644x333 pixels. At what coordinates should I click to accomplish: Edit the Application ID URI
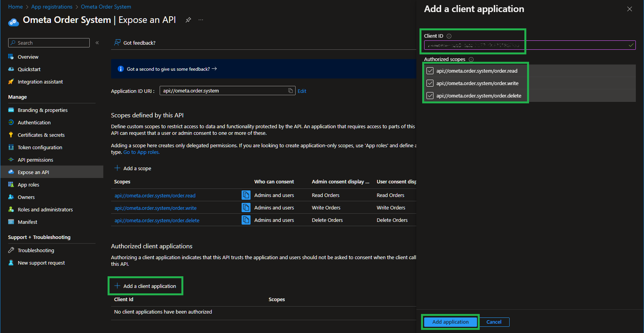click(302, 91)
